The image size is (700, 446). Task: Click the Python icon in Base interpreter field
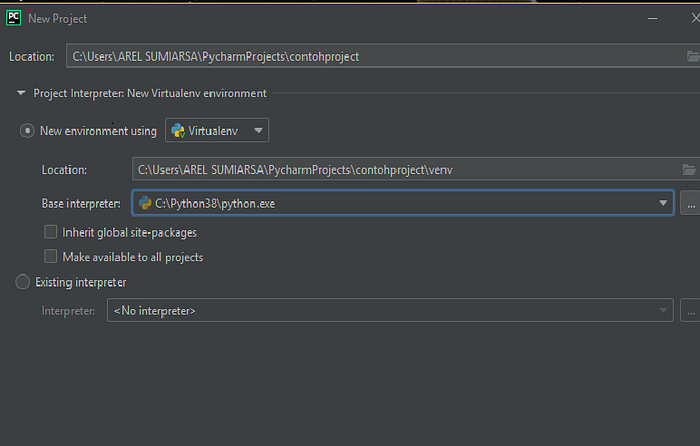coord(145,203)
